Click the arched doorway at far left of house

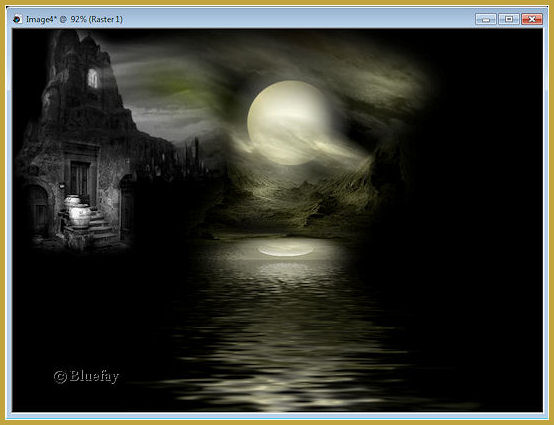pyautogui.click(x=38, y=208)
